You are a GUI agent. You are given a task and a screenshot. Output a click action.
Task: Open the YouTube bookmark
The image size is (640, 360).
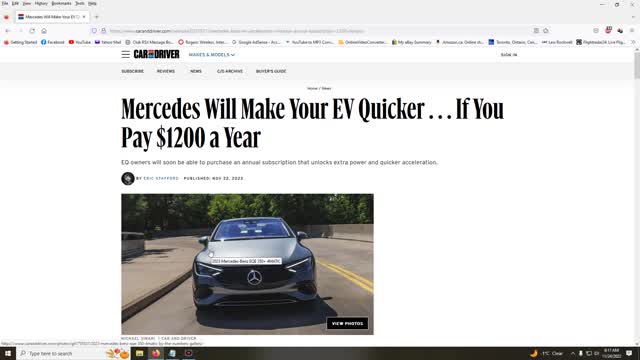tap(80, 42)
